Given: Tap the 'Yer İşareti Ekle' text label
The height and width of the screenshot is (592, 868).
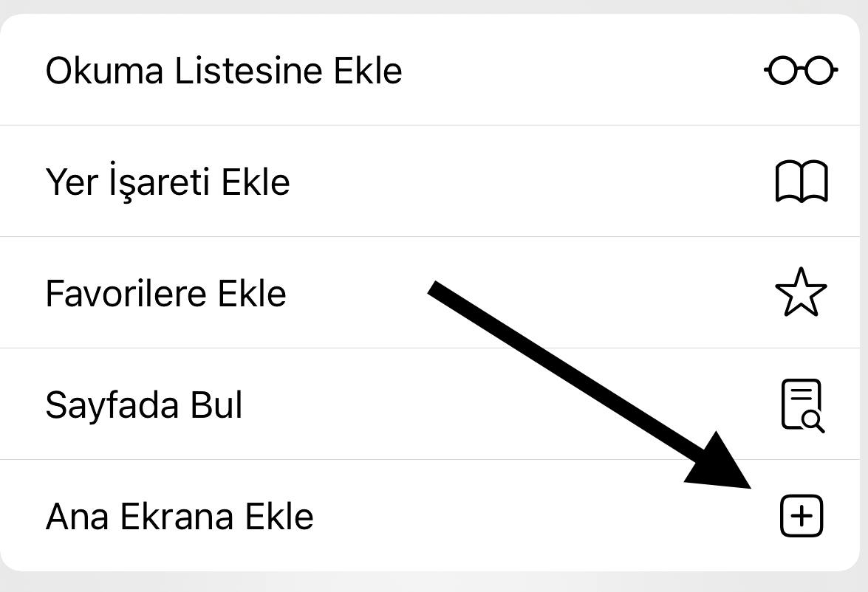Looking at the screenshot, I should (x=167, y=182).
